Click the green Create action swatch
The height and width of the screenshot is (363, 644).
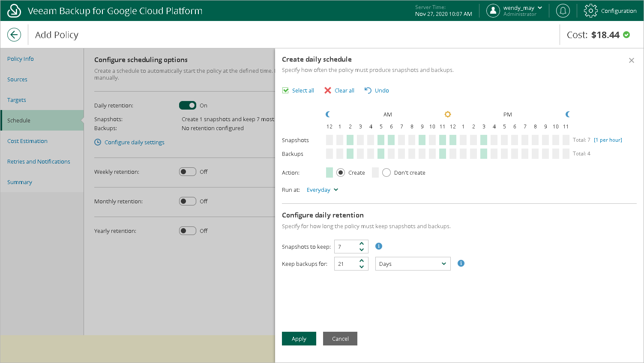click(x=329, y=173)
